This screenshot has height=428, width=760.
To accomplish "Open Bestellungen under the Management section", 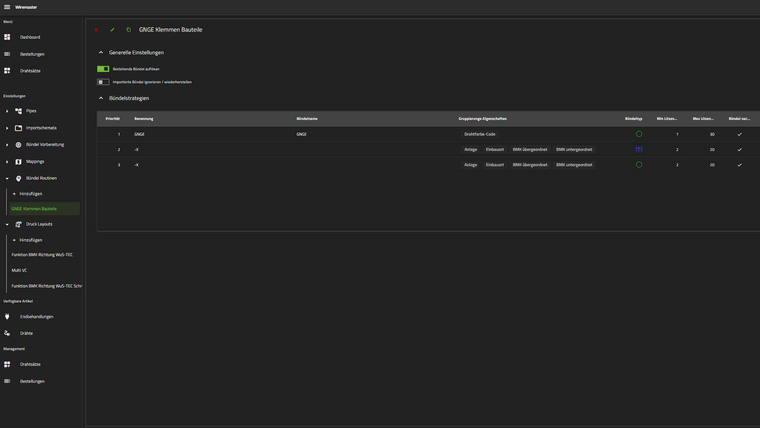I will 32,381.
